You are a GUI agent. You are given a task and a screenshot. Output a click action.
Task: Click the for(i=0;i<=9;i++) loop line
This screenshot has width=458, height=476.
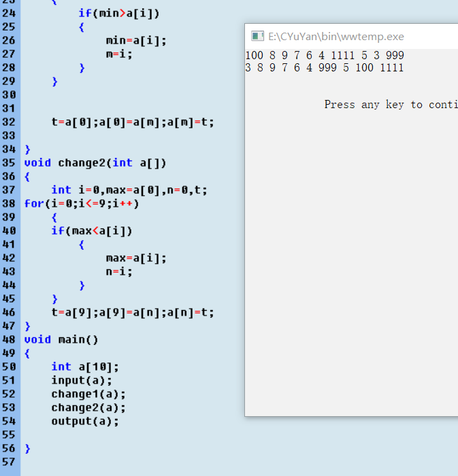coord(82,204)
